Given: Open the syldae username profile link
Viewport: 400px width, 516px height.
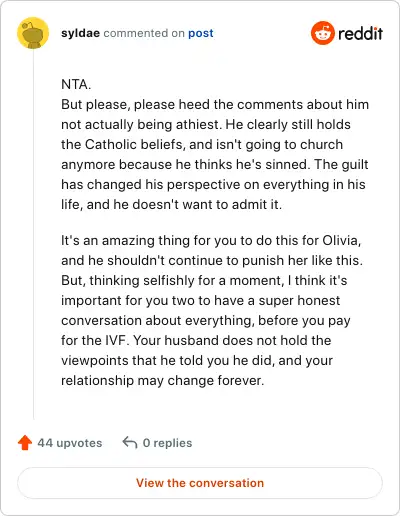Looking at the screenshot, I should (x=80, y=33).
